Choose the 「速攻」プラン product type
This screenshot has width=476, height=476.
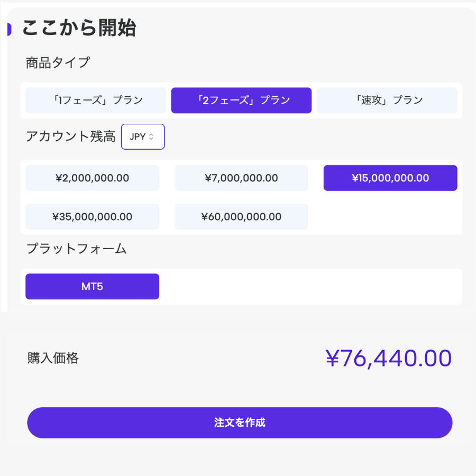click(x=387, y=100)
